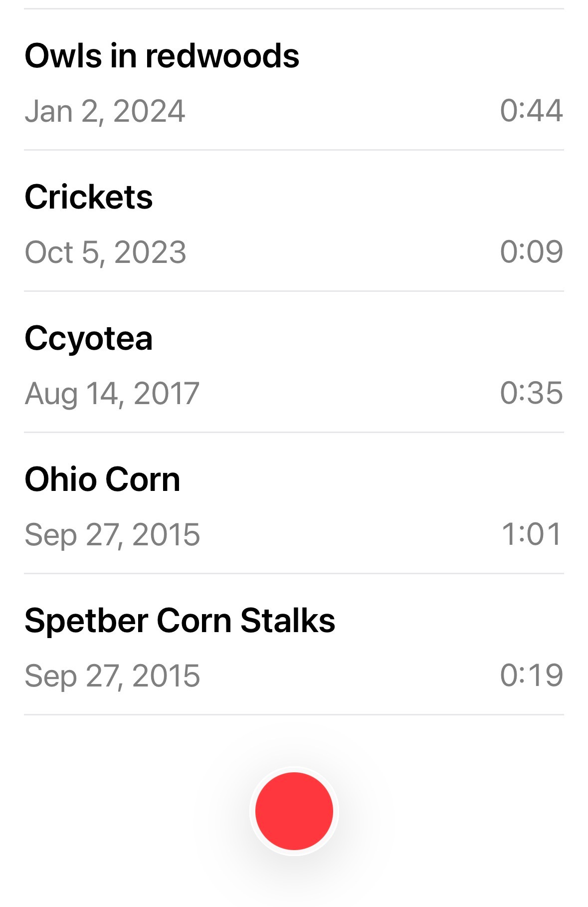Image resolution: width=588 pixels, height=907 pixels.
Task: Tap the date under Ohio Corn
Action: pyautogui.click(x=112, y=534)
